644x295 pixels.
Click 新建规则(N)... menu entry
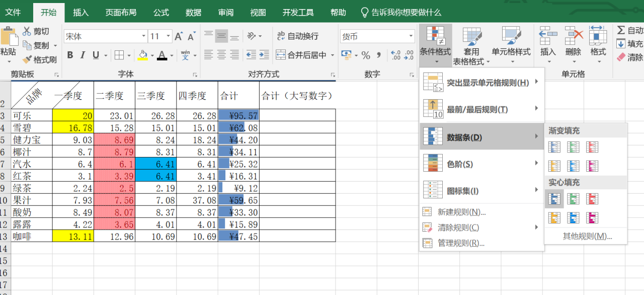(482, 212)
